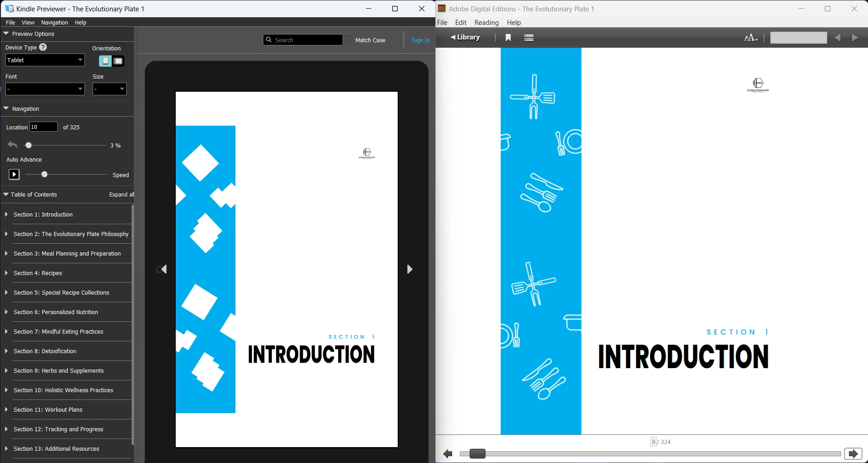Click the back arrow beside location slider
The width and height of the screenshot is (868, 463).
coord(12,145)
